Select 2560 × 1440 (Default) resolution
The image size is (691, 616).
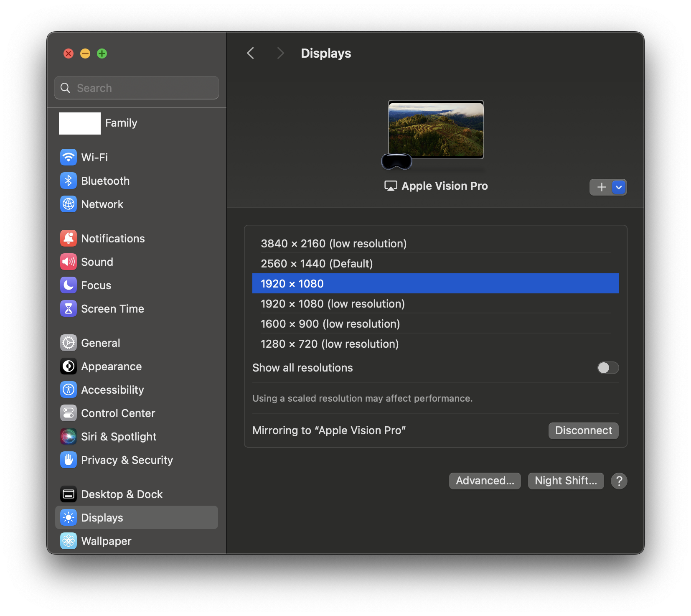(436, 263)
